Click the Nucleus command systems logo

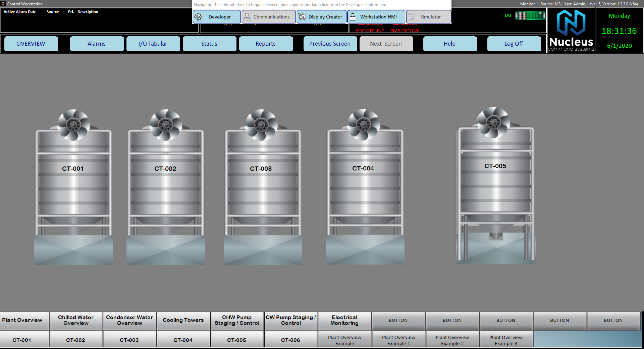[571, 30]
